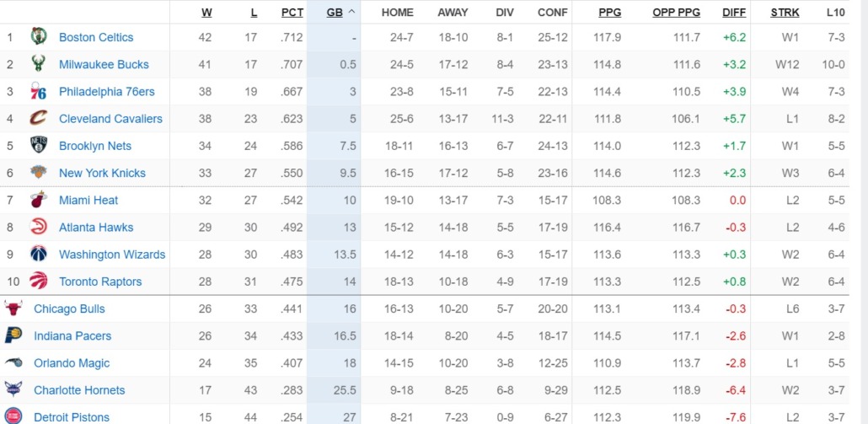Sort table by PCT column header
Viewport: 868px width, 424px height.
pos(292,12)
